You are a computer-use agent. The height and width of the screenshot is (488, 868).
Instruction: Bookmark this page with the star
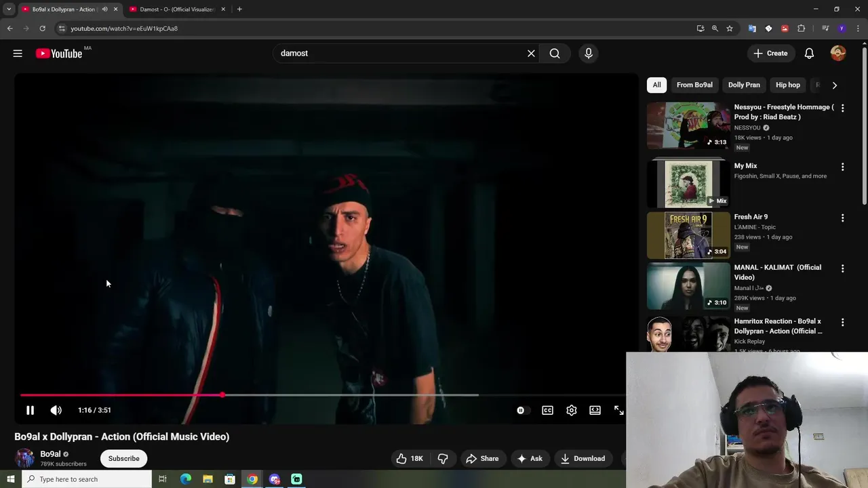pyautogui.click(x=730, y=28)
